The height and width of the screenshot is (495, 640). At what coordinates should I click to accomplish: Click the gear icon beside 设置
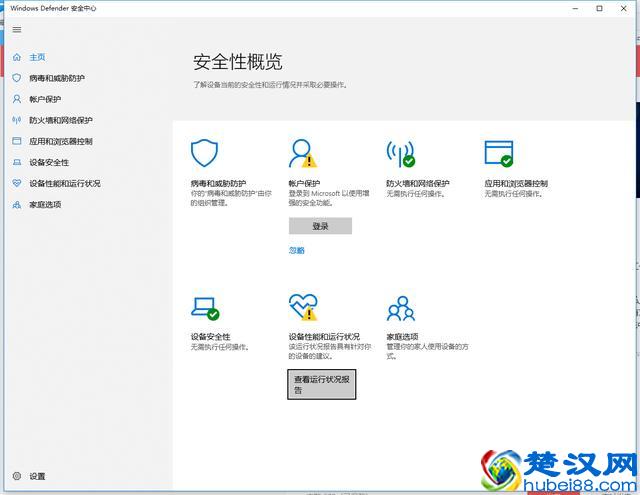point(17,476)
